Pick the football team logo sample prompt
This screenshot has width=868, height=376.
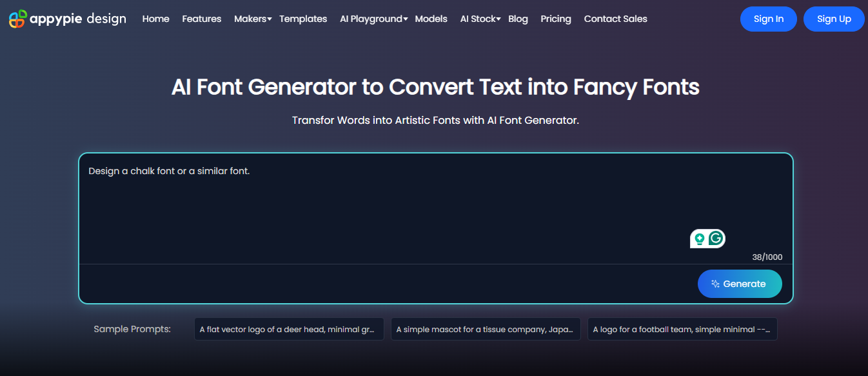682,329
